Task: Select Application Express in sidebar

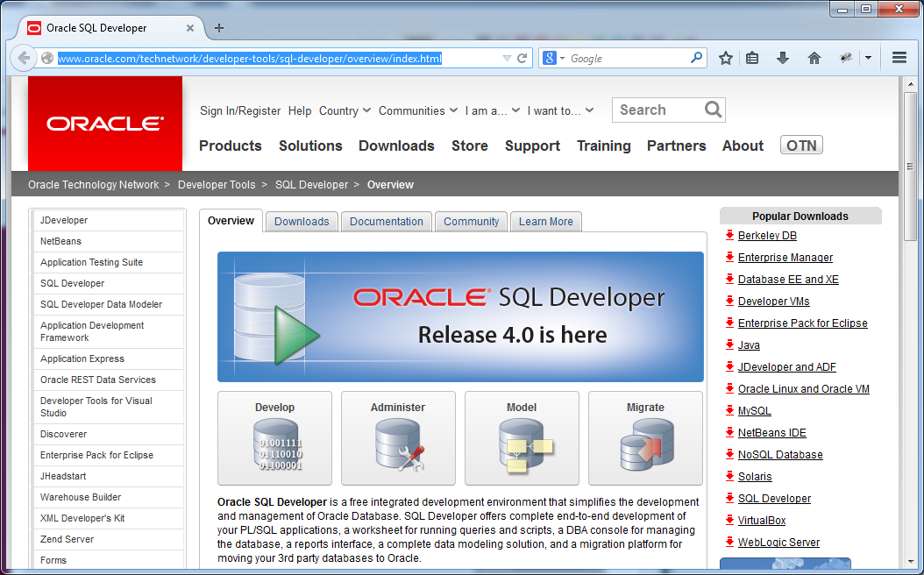Action: click(109, 358)
